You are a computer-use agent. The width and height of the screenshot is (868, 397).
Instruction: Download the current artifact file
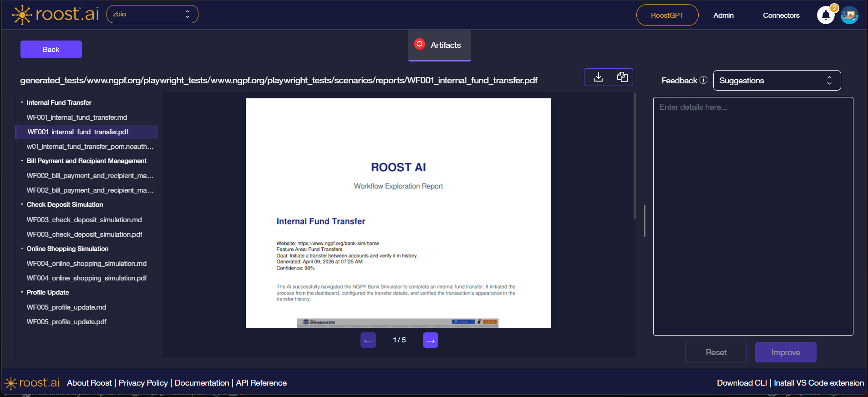point(599,77)
